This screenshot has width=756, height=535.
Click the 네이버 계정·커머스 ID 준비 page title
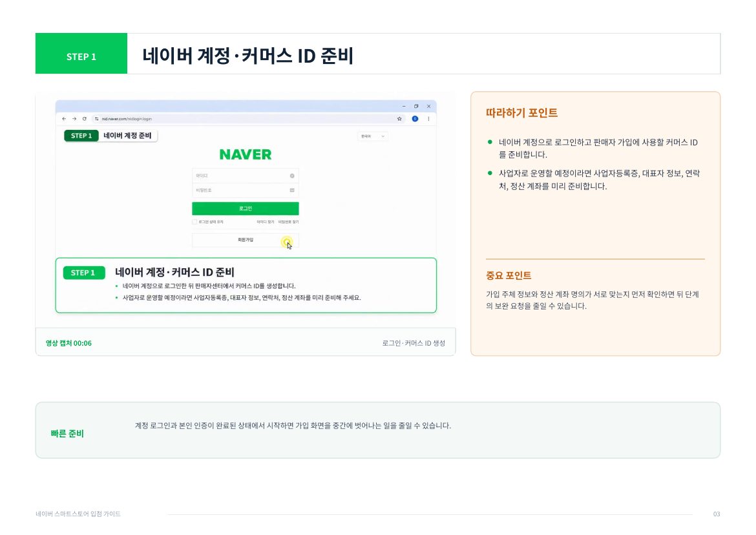click(248, 56)
